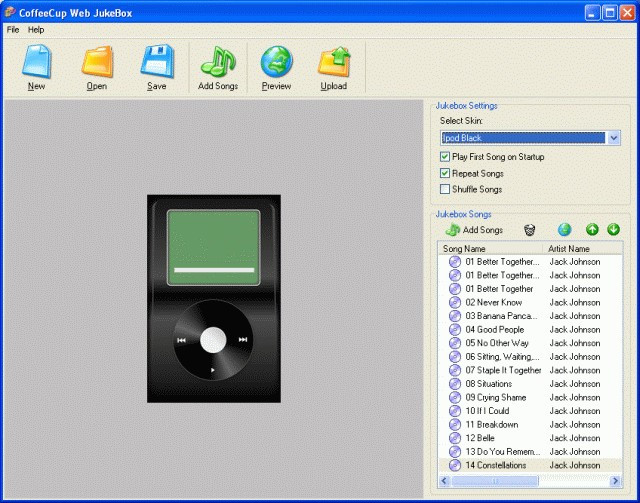Open the Select Skin dropdown arrow
Image resolution: width=640 pixels, height=503 pixels.
[613, 138]
